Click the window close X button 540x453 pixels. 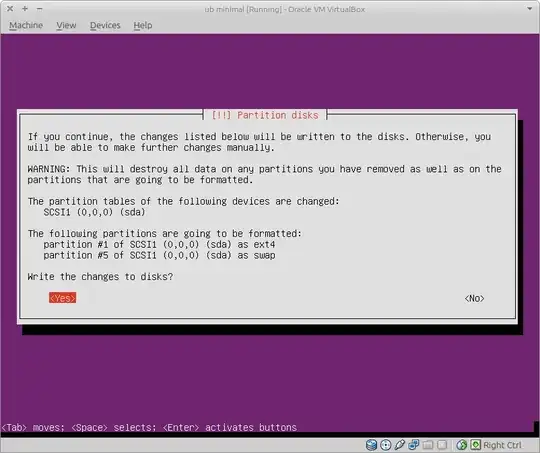pyautogui.click(x=10, y=9)
